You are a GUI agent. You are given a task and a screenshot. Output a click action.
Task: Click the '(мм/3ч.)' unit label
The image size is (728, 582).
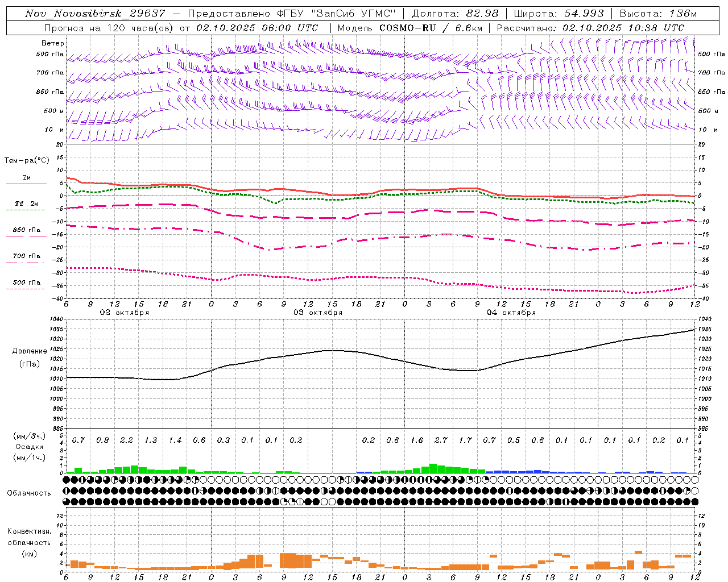pos(30,436)
